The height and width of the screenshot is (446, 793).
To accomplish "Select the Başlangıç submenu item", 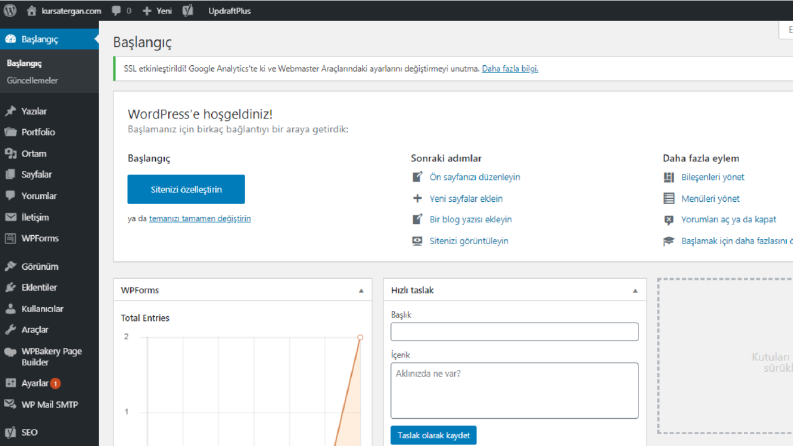I will click(x=24, y=63).
